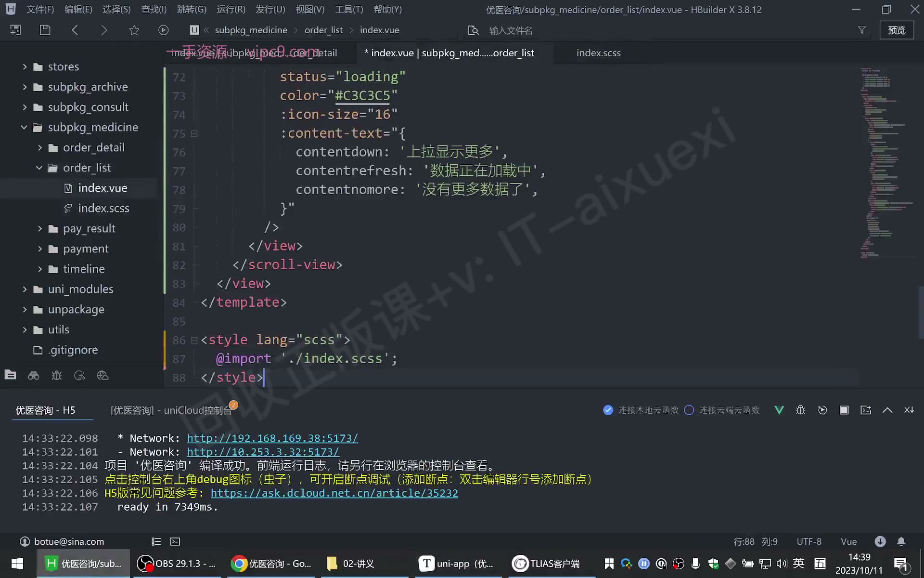Switch to the index.scss editor tab
924x578 pixels.
pyautogui.click(x=599, y=53)
